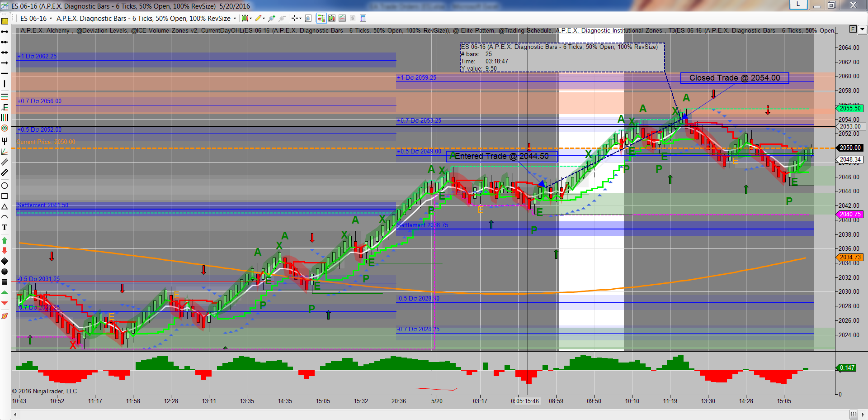This screenshot has width=868, height=420.
Task: Select the Dot marker tool
Action: point(5,272)
